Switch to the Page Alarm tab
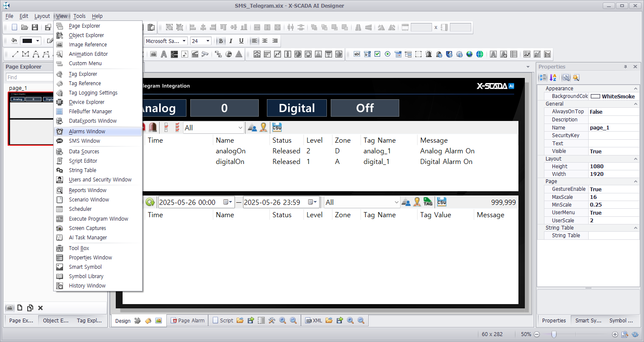The height and width of the screenshot is (342, 644). pos(188,321)
